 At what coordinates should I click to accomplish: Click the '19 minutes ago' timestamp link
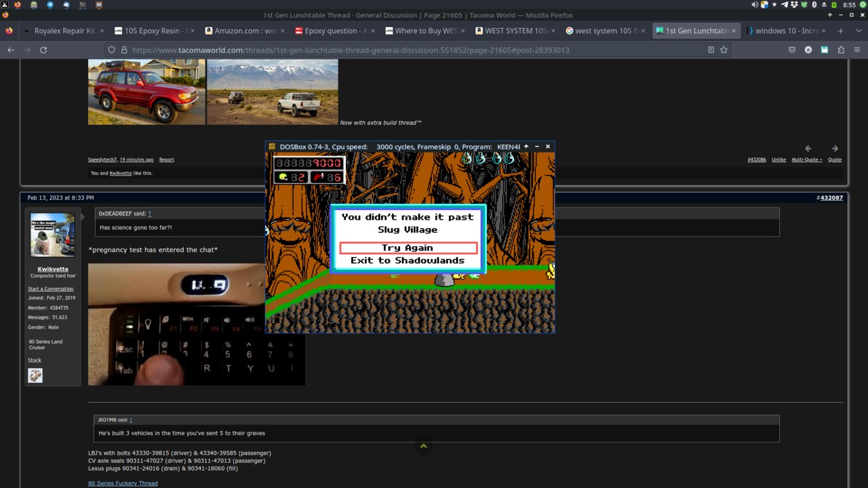point(137,160)
